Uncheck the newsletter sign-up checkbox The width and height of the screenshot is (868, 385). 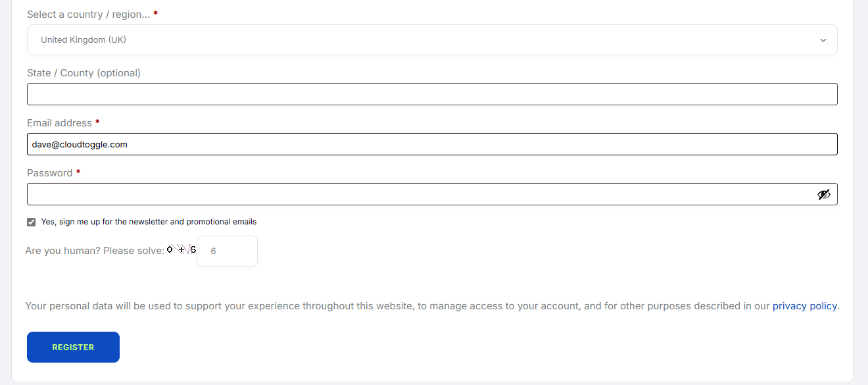tap(31, 222)
